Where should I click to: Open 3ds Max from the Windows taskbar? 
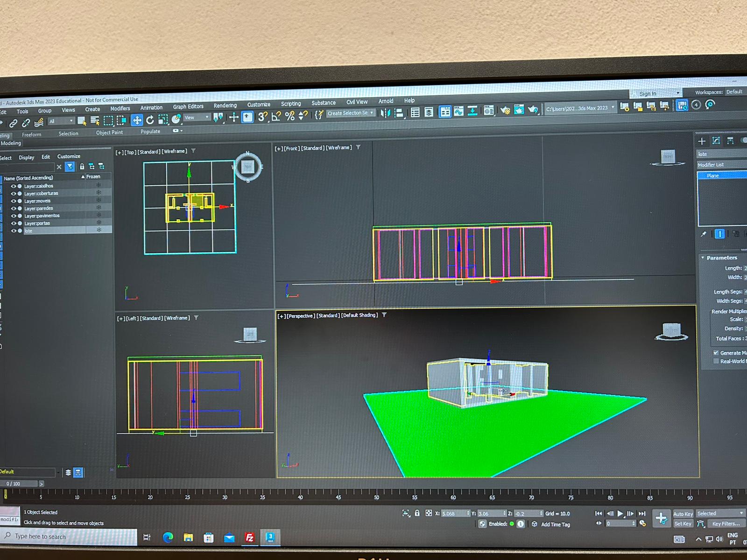[x=270, y=538]
